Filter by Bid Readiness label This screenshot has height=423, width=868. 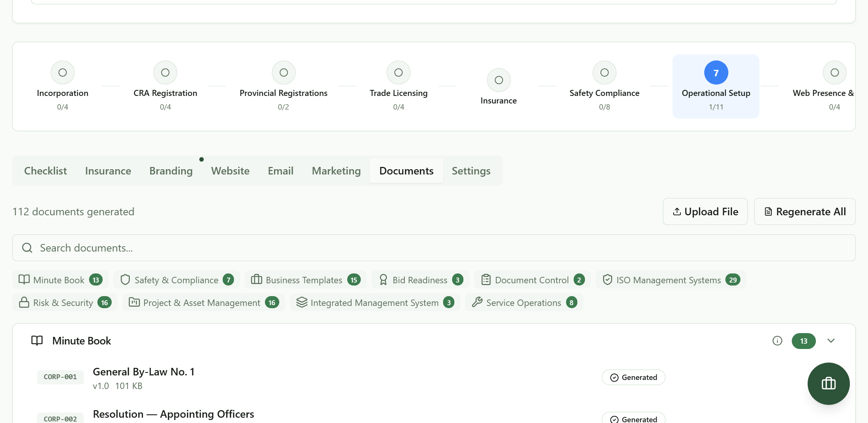pyautogui.click(x=420, y=280)
